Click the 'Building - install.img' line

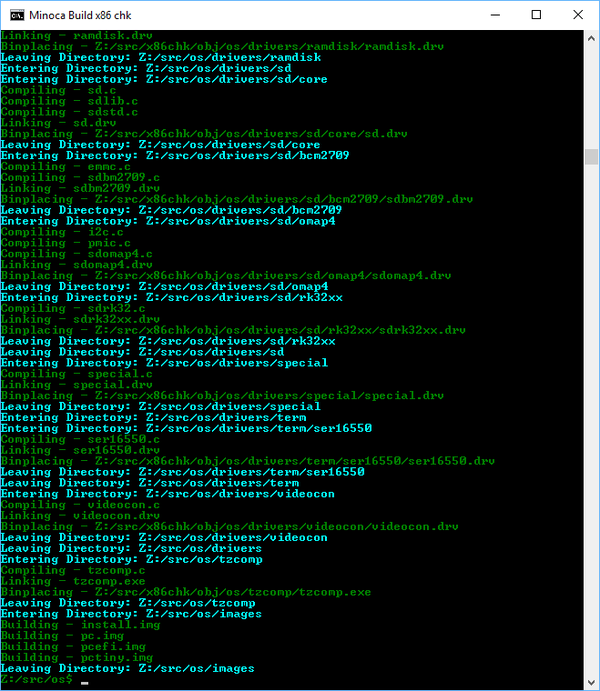click(80, 625)
